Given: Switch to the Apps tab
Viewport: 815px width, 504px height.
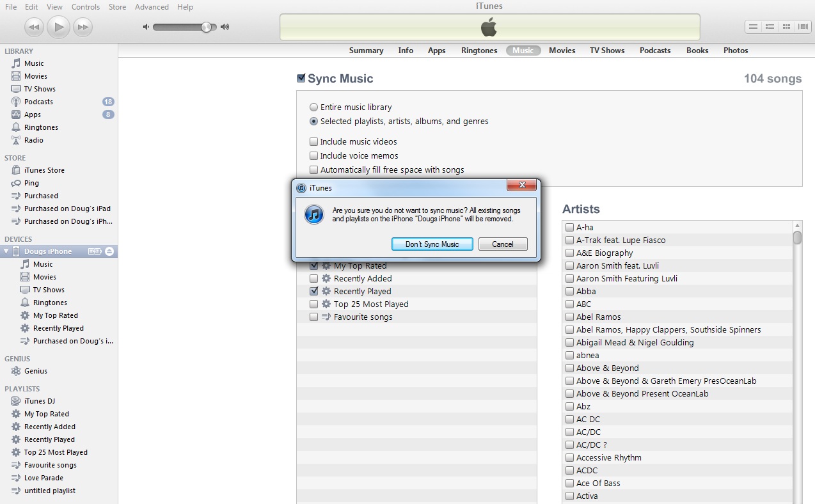Looking at the screenshot, I should 437,51.
